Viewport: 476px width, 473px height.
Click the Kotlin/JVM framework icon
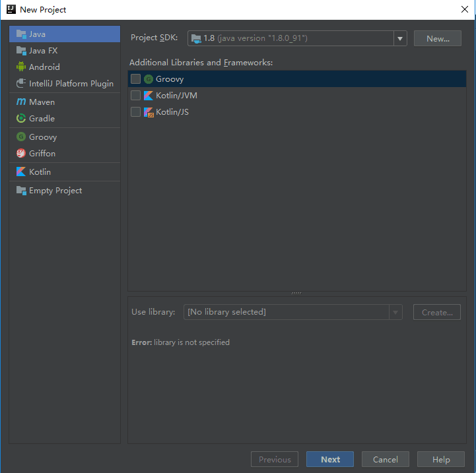[149, 96]
